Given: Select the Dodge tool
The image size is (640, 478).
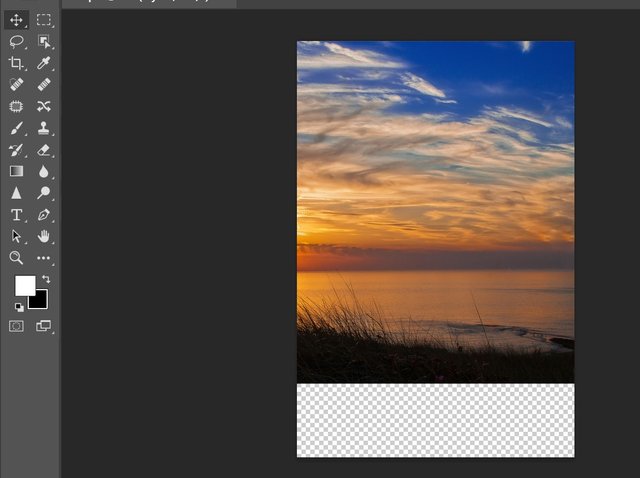Looking at the screenshot, I should pos(44,193).
